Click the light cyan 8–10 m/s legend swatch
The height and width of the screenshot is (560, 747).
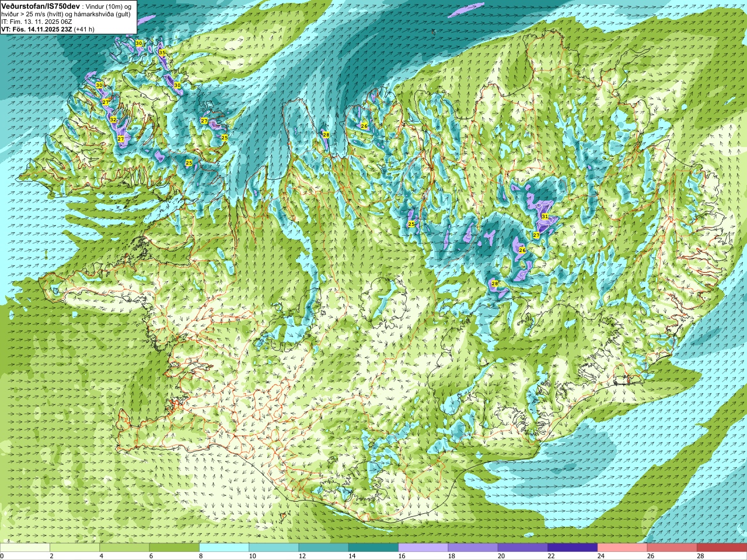point(224,548)
